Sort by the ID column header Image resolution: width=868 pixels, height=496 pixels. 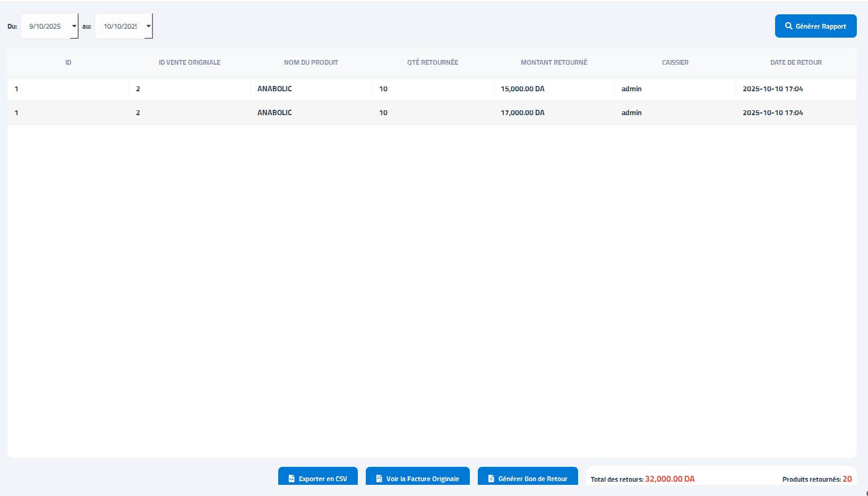click(x=68, y=63)
